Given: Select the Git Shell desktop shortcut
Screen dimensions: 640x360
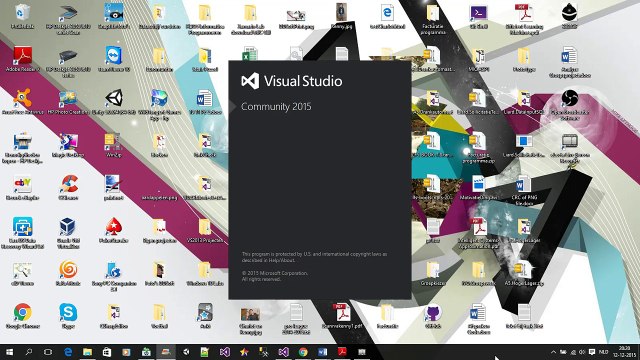Looking at the screenshot, I should (x=478, y=16).
